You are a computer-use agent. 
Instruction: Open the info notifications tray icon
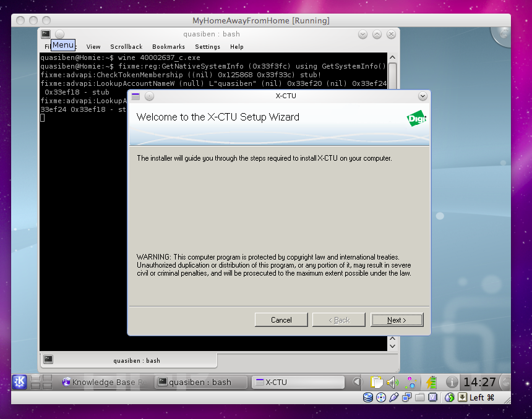click(452, 383)
